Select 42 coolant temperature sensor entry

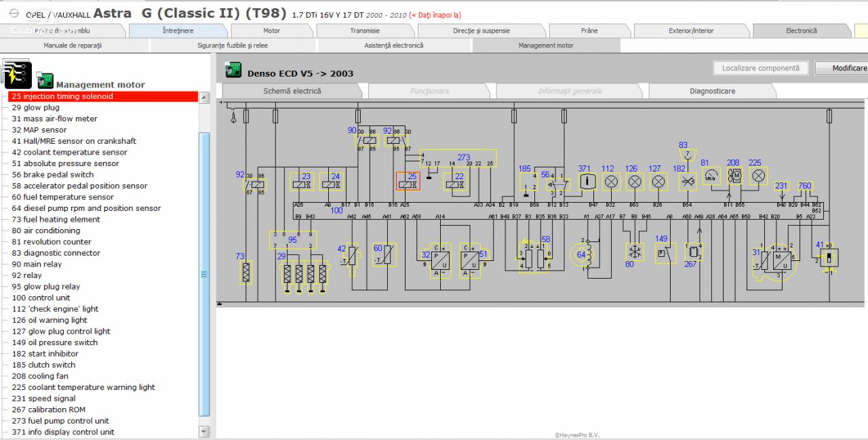tap(70, 152)
